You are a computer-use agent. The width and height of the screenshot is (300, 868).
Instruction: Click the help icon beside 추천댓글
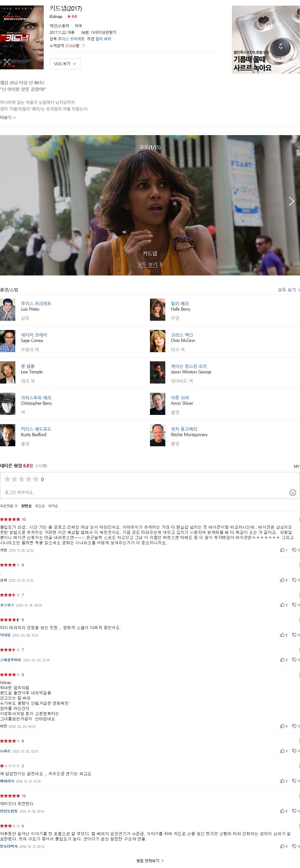click(x=16, y=506)
